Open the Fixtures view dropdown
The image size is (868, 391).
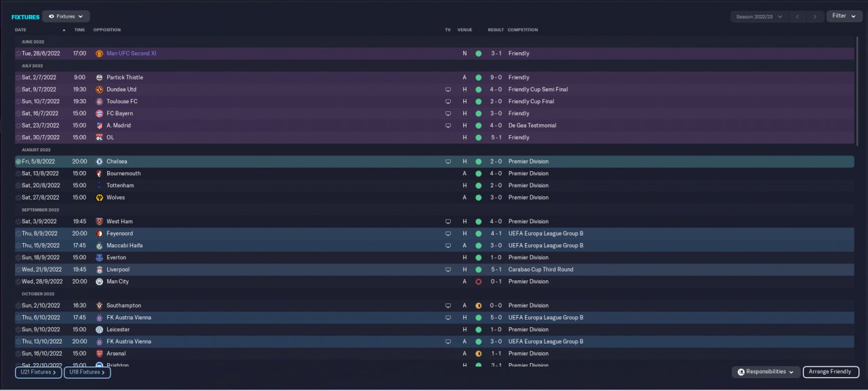(x=66, y=16)
